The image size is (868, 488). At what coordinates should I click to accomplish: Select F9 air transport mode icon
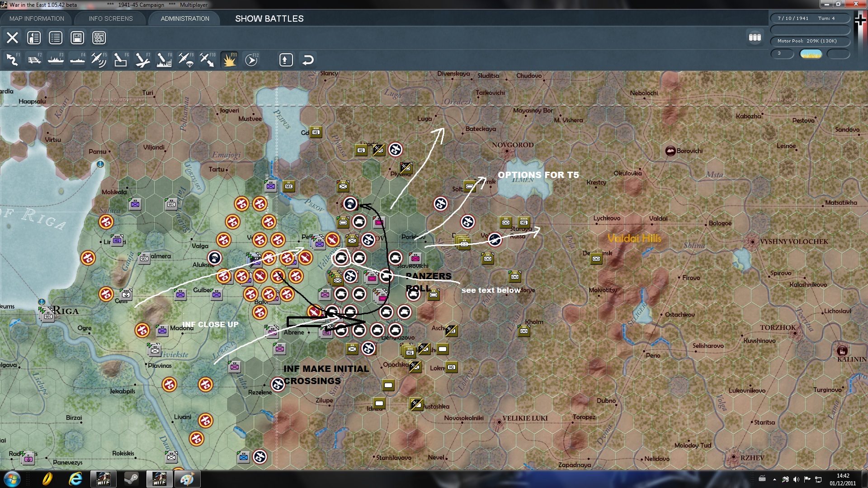pyautogui.click(x=186, y=60)
